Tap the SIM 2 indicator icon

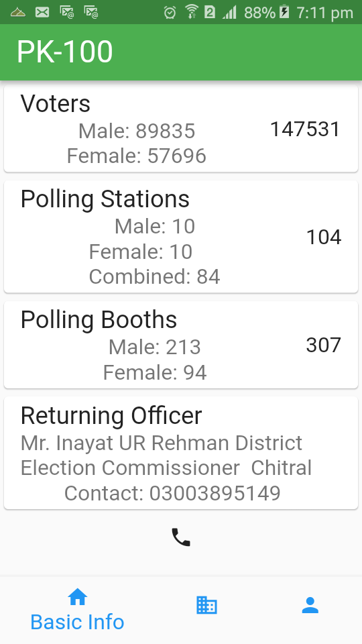(210, 12)
